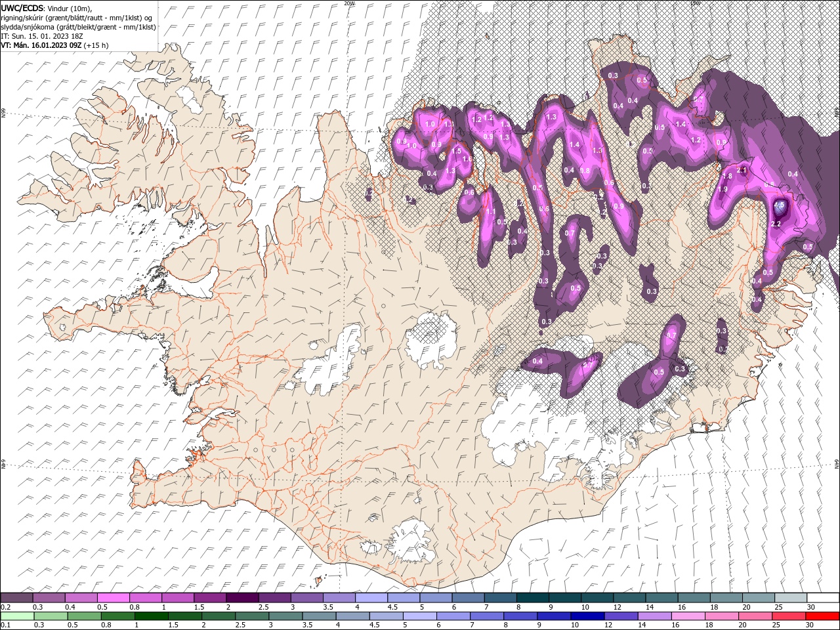Click the 2.1 precipitation value on the map

point(742,170)
